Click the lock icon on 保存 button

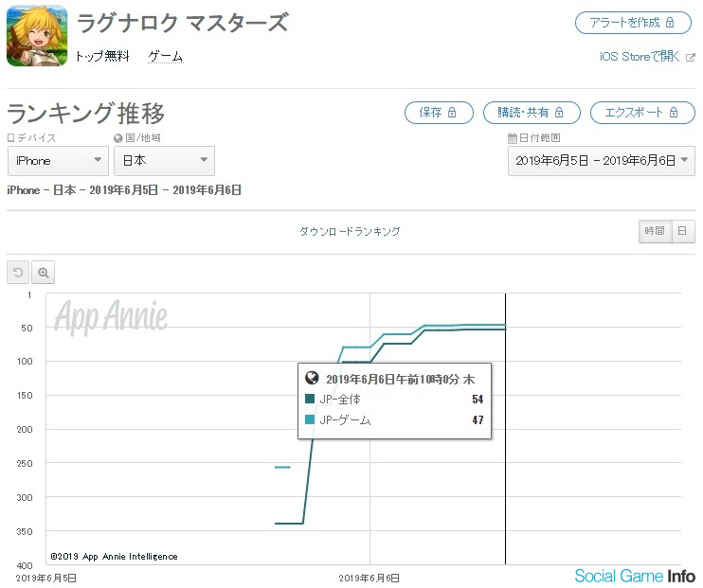452,112
